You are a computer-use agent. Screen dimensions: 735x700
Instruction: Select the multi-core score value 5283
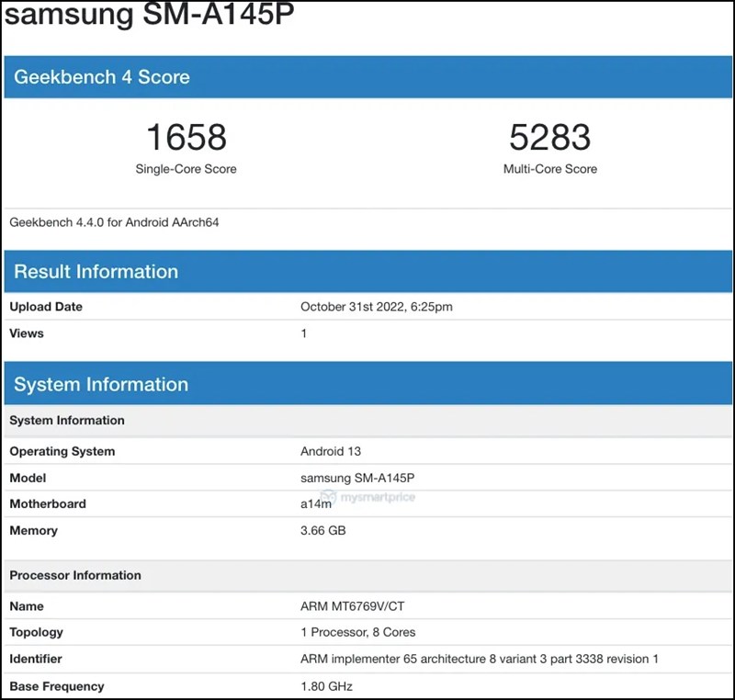pos(549,137)
